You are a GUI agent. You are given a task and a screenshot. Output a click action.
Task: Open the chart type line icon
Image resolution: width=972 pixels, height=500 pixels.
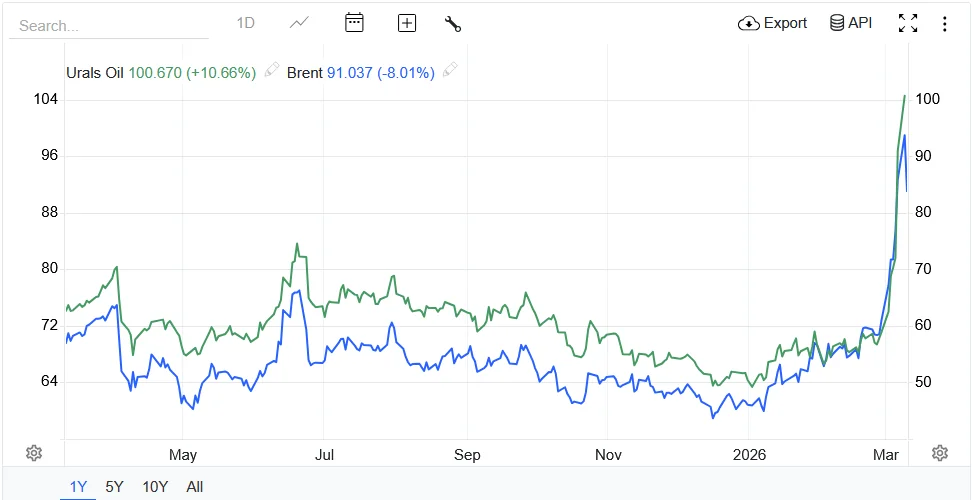[x=299, y=23]
